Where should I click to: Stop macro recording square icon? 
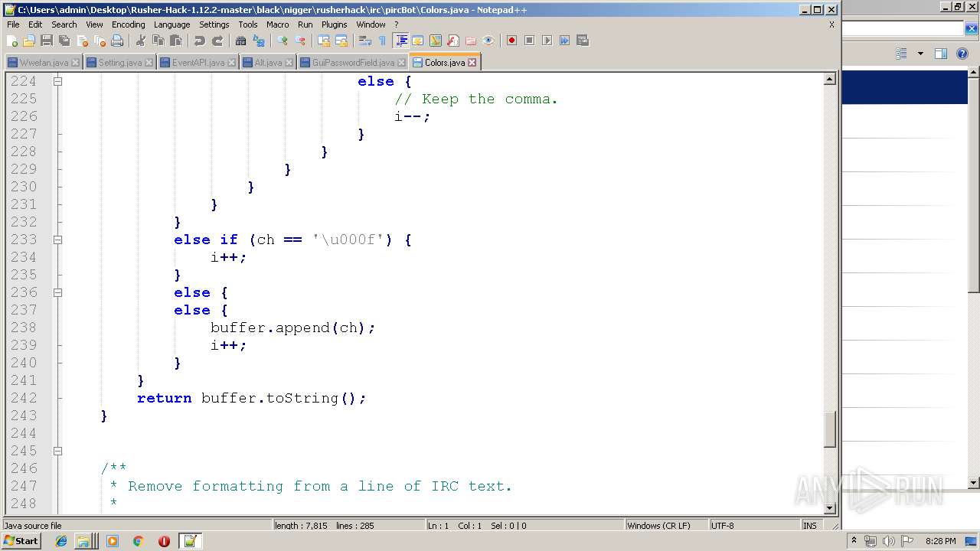pyautogui.click(x=529, y=41)
